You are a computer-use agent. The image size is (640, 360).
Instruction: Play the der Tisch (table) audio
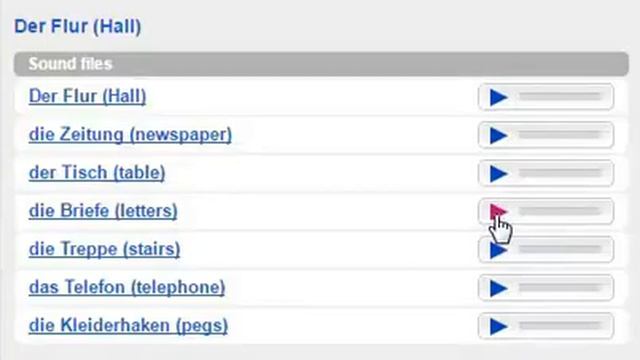(x=498, y=173)
